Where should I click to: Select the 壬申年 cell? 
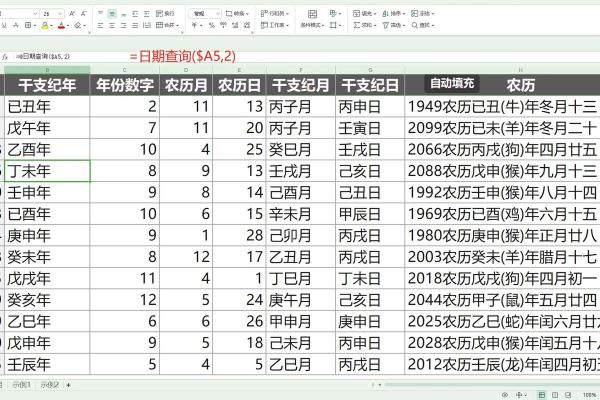pos(47,193)
